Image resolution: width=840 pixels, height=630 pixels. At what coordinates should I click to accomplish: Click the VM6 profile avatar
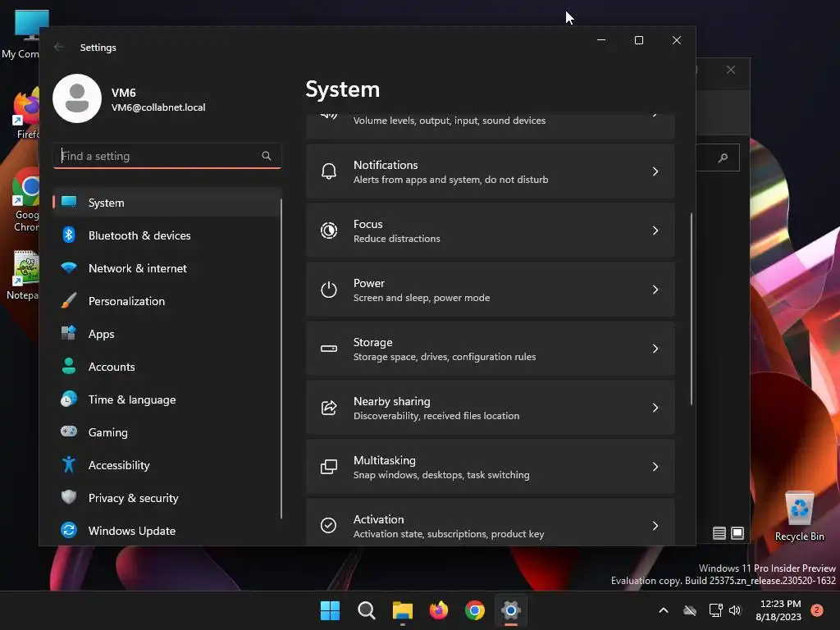pos(77,98)
